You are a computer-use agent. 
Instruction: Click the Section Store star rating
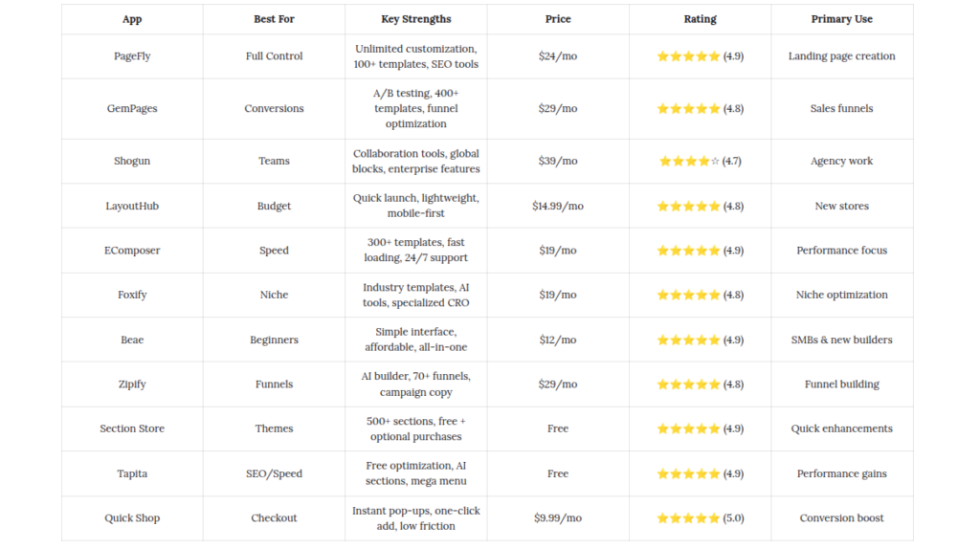click(x=688, y=428)
